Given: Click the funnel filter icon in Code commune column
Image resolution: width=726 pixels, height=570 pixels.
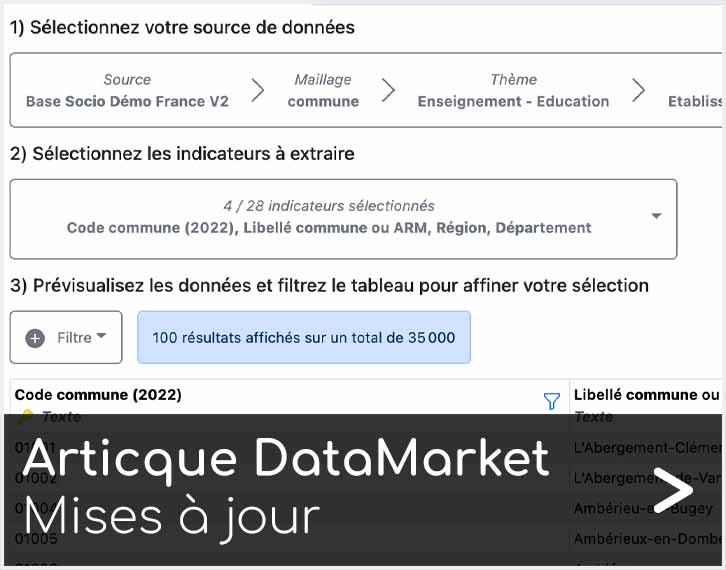Looking at the screenshot, I should pos(551,401).
